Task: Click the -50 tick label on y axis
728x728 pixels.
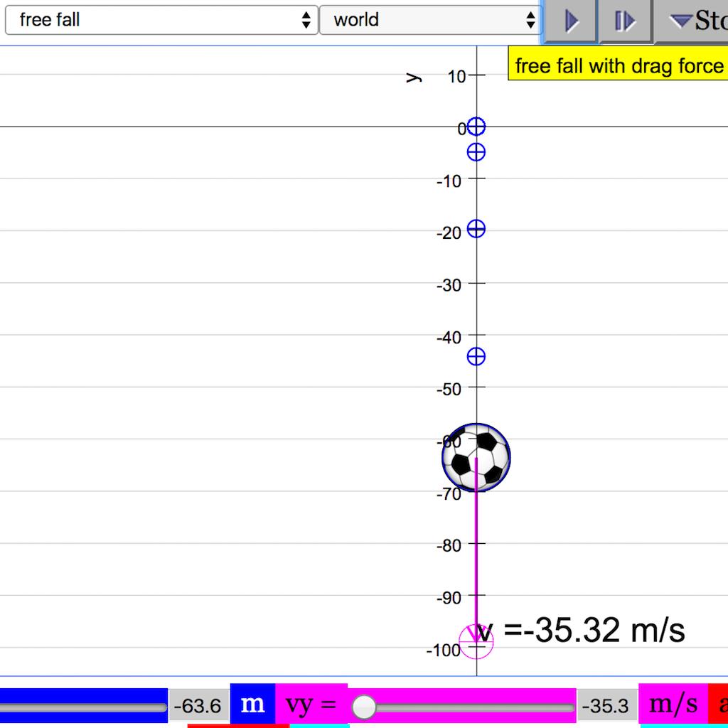Action: (x=449, y=389)
